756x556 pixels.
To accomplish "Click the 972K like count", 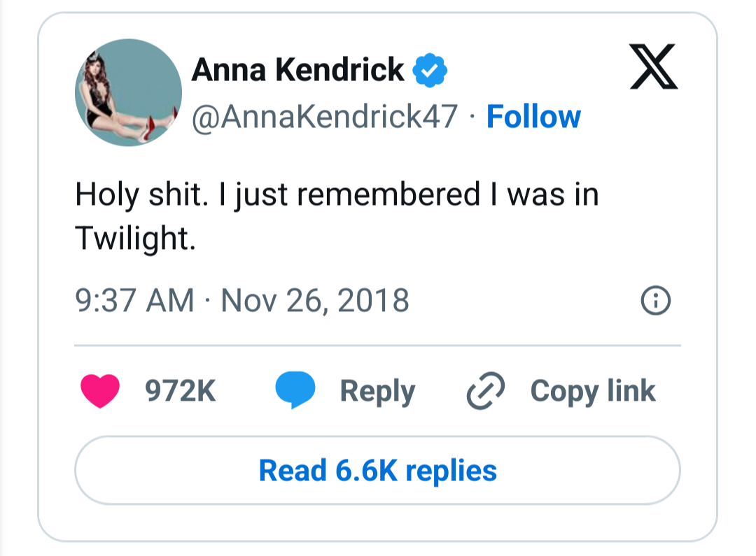I will click(x=180, y=391).
